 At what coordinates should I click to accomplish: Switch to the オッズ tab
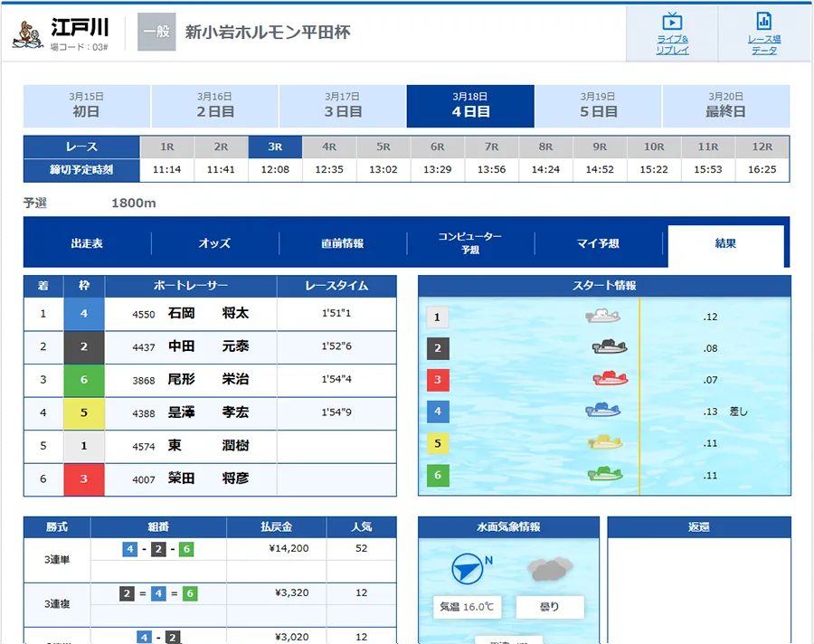pos(214,243)
